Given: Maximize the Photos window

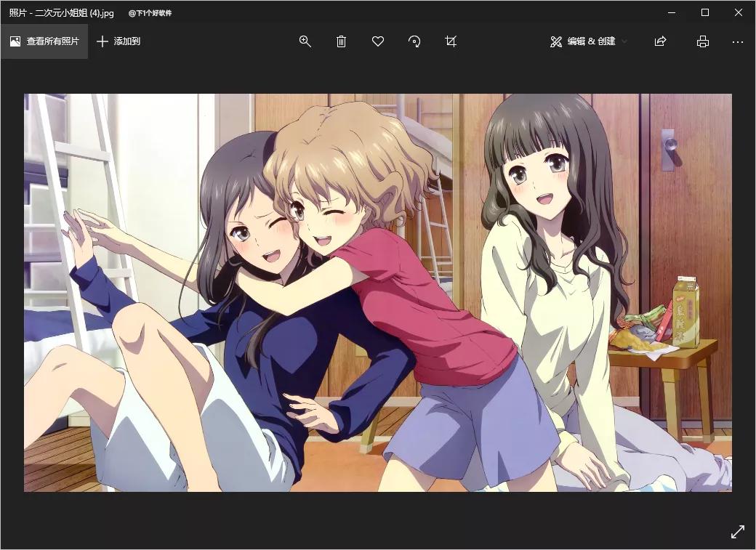Looking at the screenshot, I should 704,12.
